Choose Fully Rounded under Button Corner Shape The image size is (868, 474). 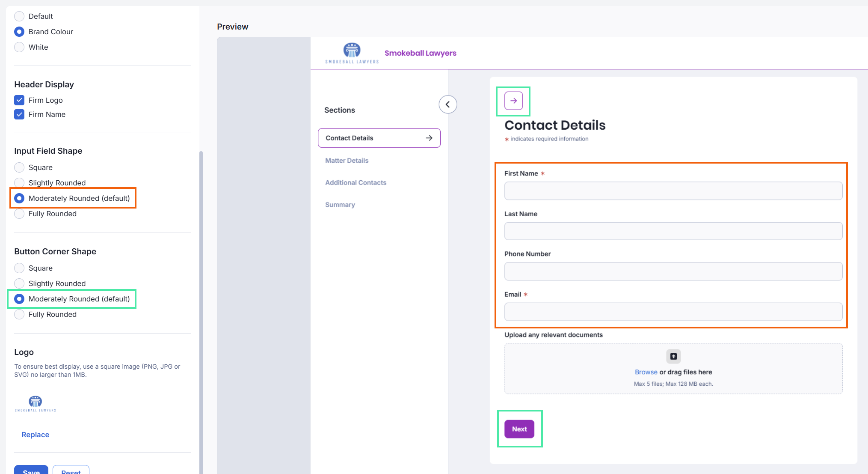coord(19,314)
